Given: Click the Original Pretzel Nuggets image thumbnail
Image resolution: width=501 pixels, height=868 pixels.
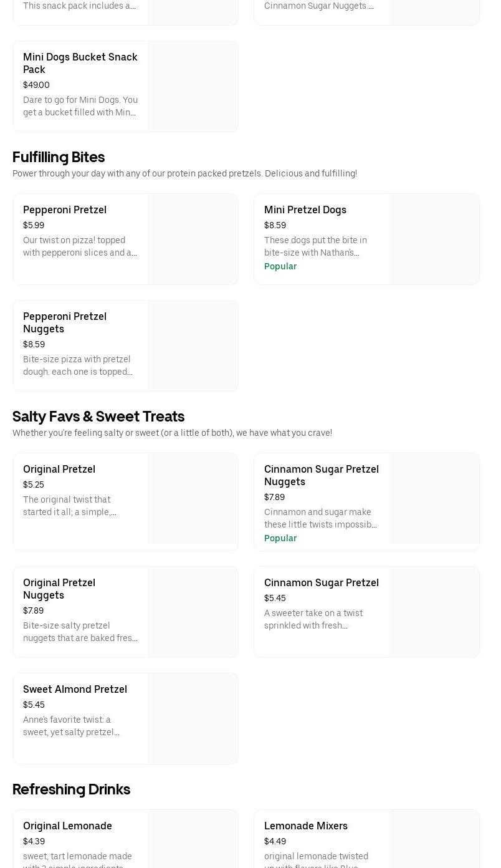Looking at the screenshot, I should pos(193,612).
